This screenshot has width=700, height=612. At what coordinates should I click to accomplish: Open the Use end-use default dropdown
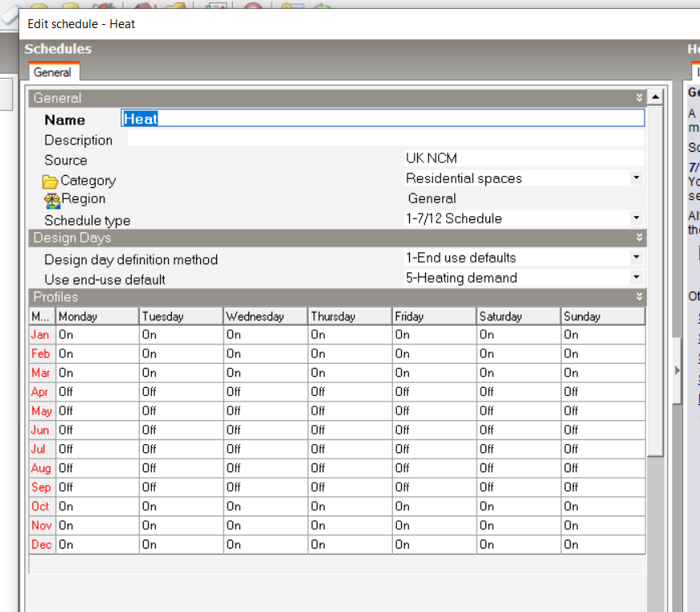(x=637, y=277)
